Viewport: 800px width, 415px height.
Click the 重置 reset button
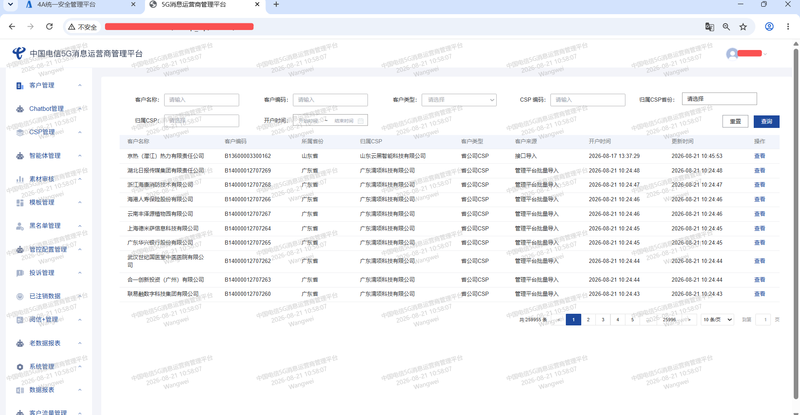[735, 121]
